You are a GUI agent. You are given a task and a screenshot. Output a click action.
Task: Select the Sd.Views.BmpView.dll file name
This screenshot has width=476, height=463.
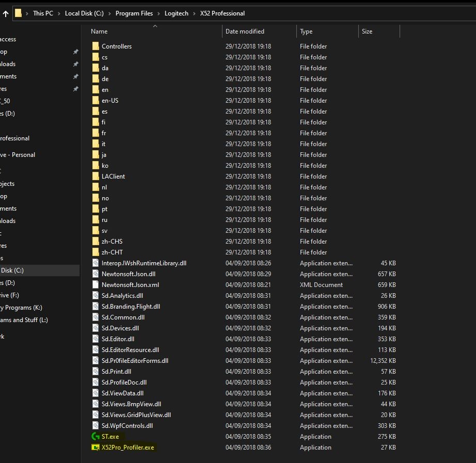click(x=132, y=404)
